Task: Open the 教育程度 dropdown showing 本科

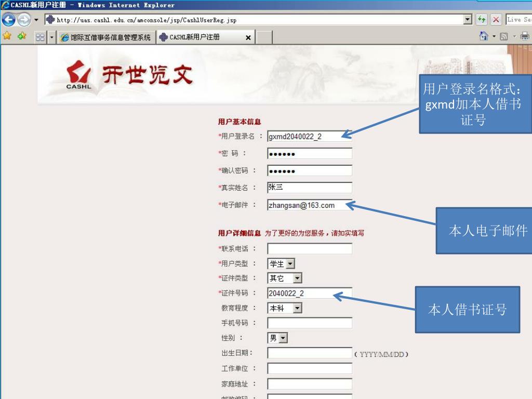Action: click(285, 308)
